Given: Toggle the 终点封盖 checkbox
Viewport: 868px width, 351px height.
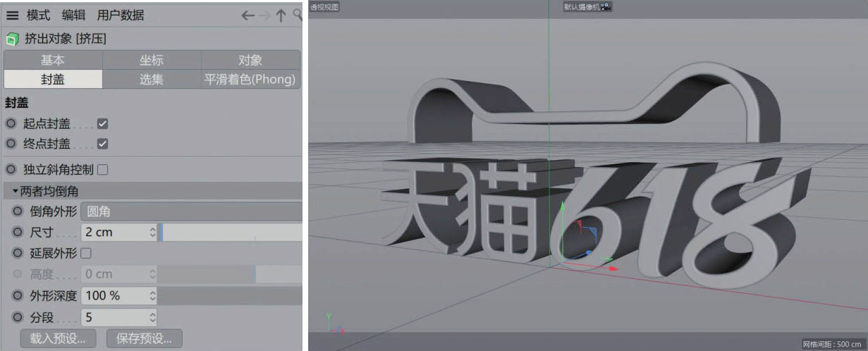Looking at the screenshot, I should (x=102, y=144).
